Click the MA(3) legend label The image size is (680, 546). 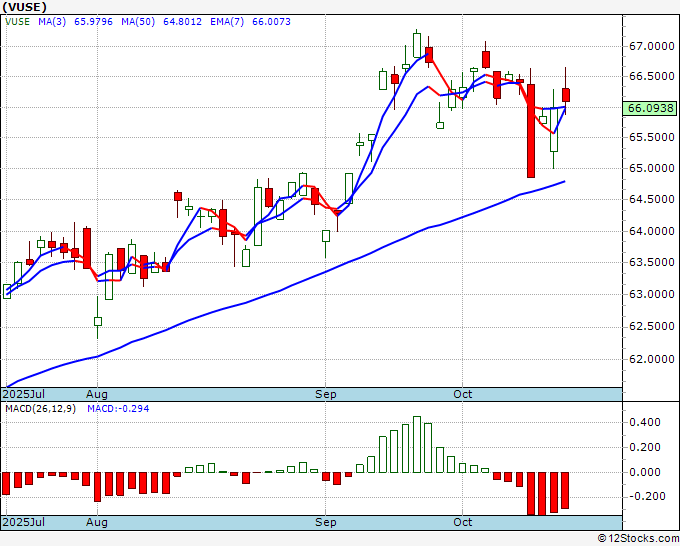click(52, 22)
